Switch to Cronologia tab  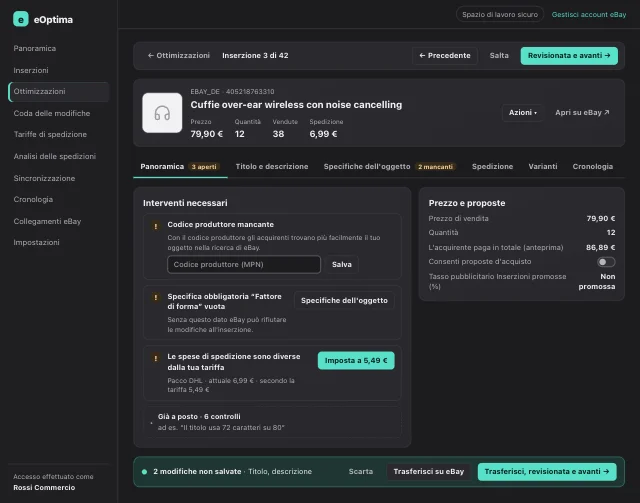[x=593, y=167]
